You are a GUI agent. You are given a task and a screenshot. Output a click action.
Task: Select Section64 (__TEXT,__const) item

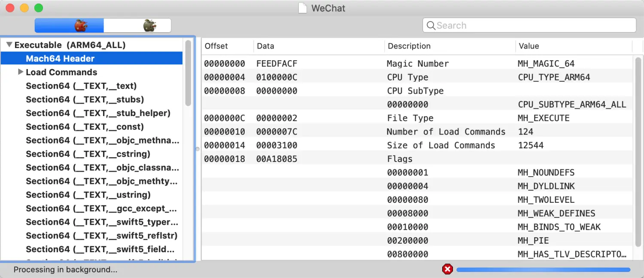tap(85, 127)
